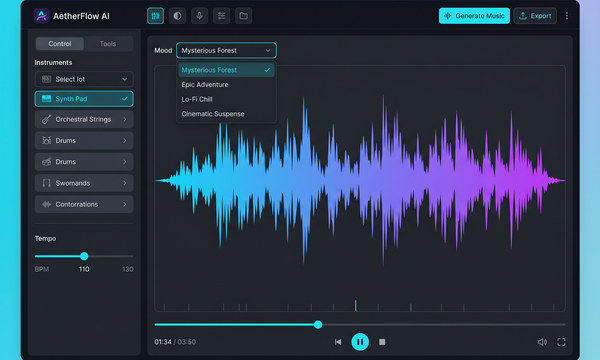The width and height of the screenshot is (600, 360).
Task: Switch to the Tools tab
Action: point(108,44)
